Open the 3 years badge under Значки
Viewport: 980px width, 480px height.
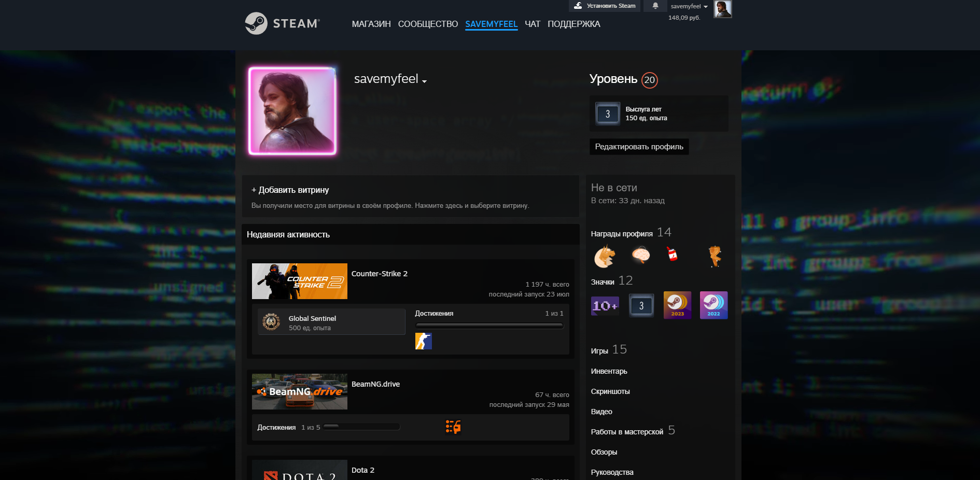point(641,305)
